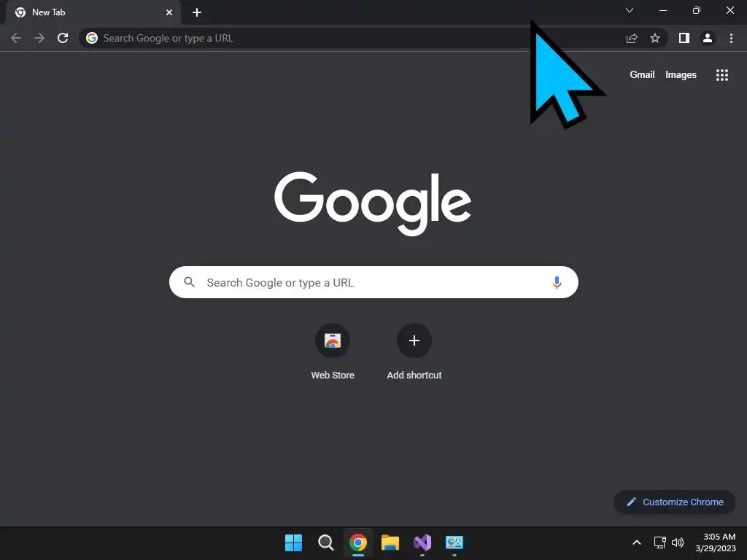Open the volume tray icon
The width and height of the screenshot is (747, 560).
pyautogui.click(x=678, y=542)
